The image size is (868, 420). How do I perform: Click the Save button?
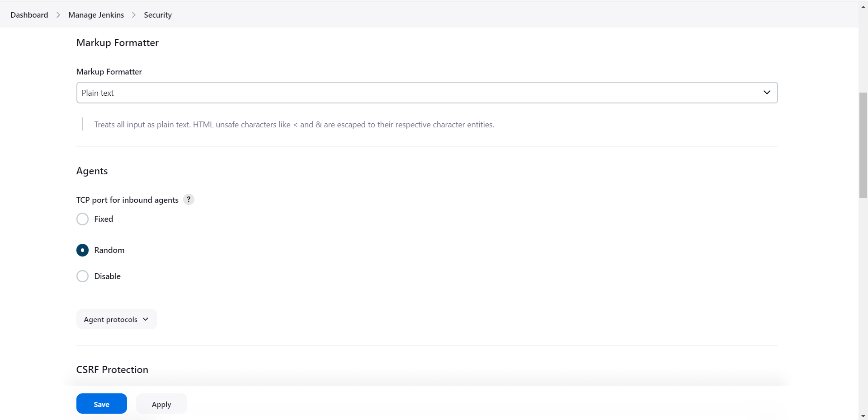pos(102,404)
